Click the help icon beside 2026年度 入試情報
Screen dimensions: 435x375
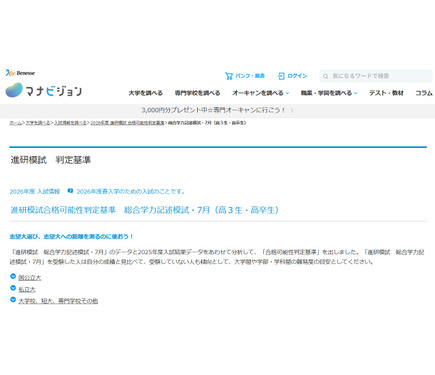(70, 191)
